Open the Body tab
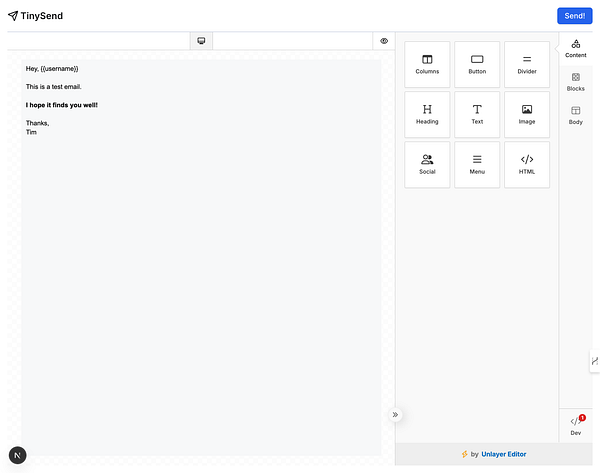 (576, 115)
